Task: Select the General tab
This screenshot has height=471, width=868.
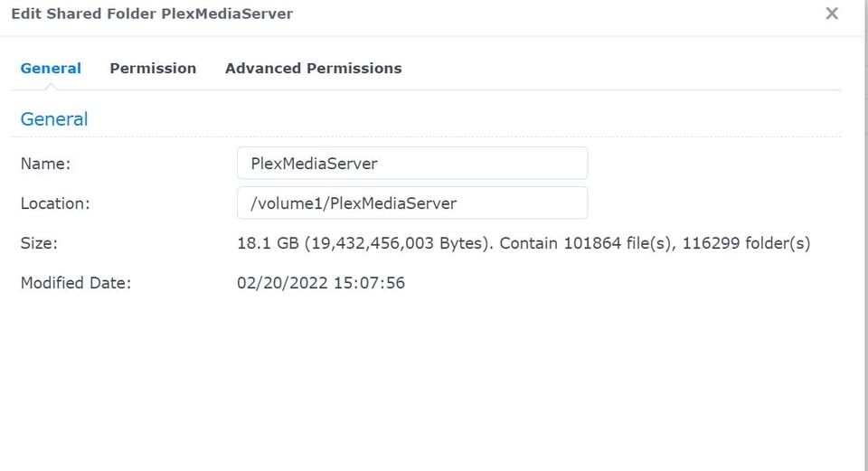Action: pyautogui.click(x=51, y=69)
